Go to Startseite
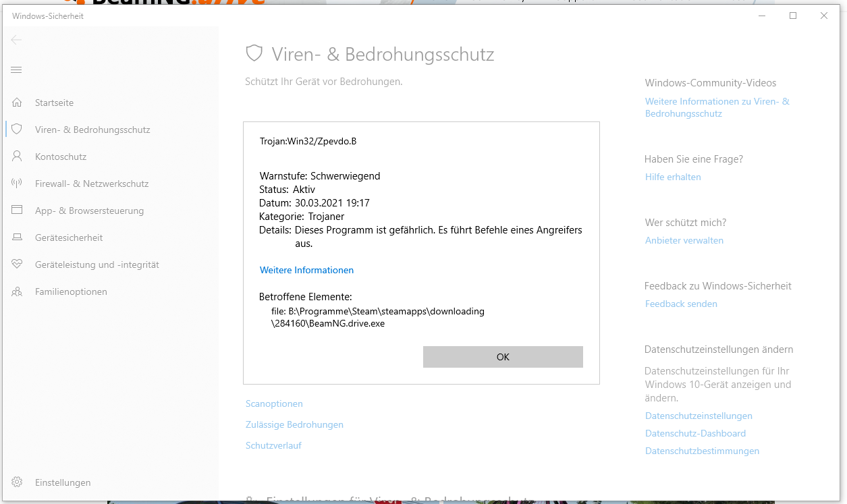 point(54,103)
